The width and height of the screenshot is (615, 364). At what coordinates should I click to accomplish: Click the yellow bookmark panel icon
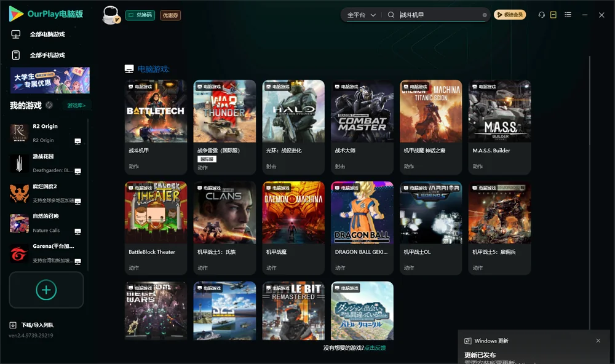[553, 15]
